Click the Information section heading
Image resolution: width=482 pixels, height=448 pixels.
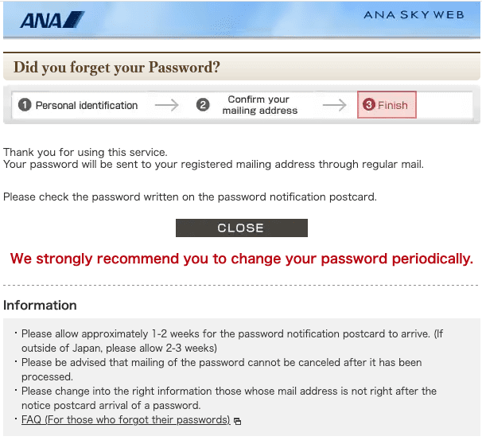(x=41, y=306)
